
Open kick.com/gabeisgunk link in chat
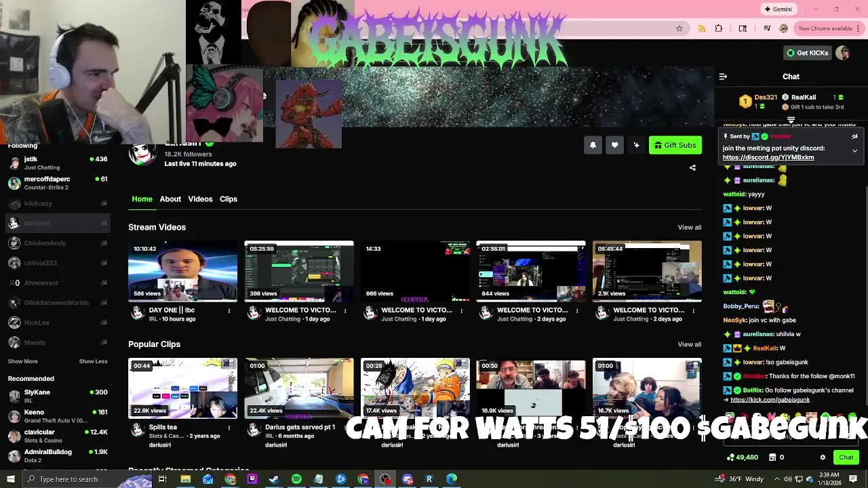(770, 400)
